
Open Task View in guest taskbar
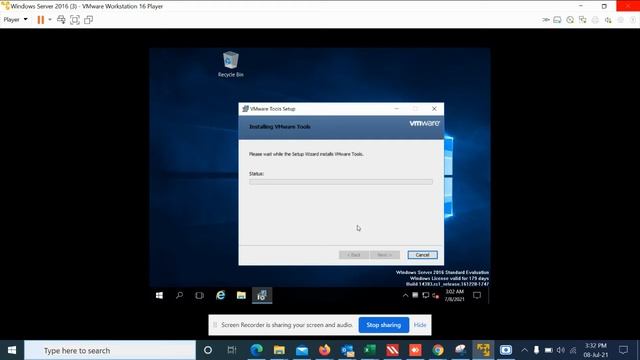(199, 295)
